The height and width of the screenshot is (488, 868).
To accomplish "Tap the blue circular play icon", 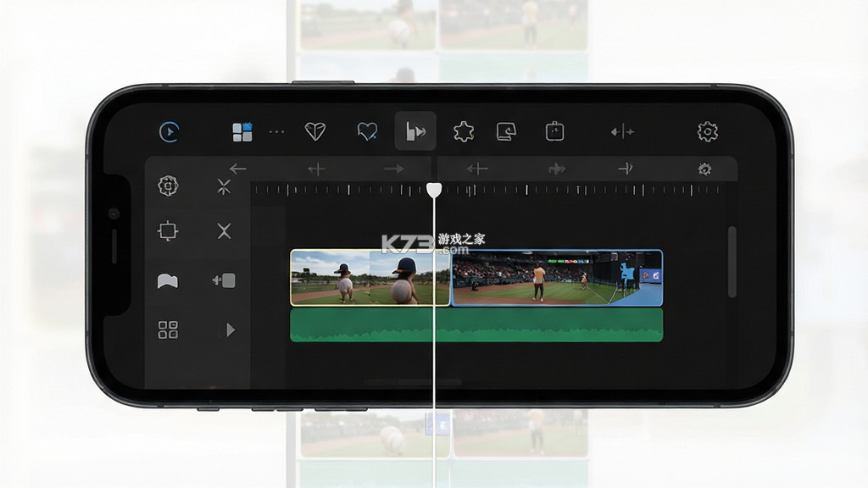I will [169, 131].
